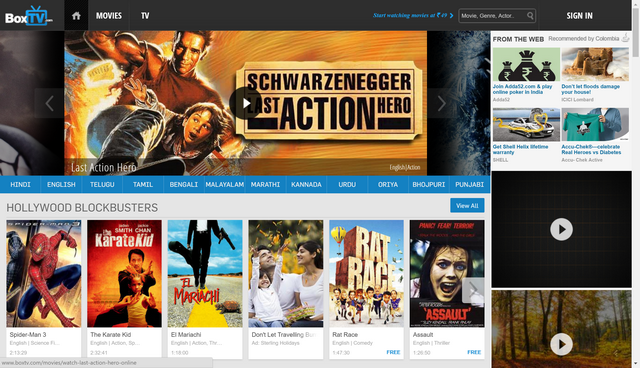Screen dimensions: 640x368
Task: Click Rat Race title text
Action: click(345, 335)
